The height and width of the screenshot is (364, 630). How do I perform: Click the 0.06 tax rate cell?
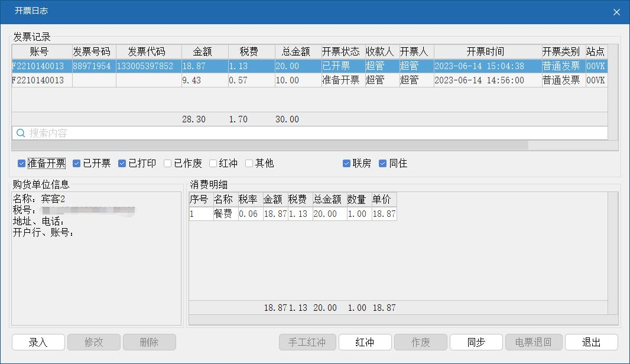(251, 214)
